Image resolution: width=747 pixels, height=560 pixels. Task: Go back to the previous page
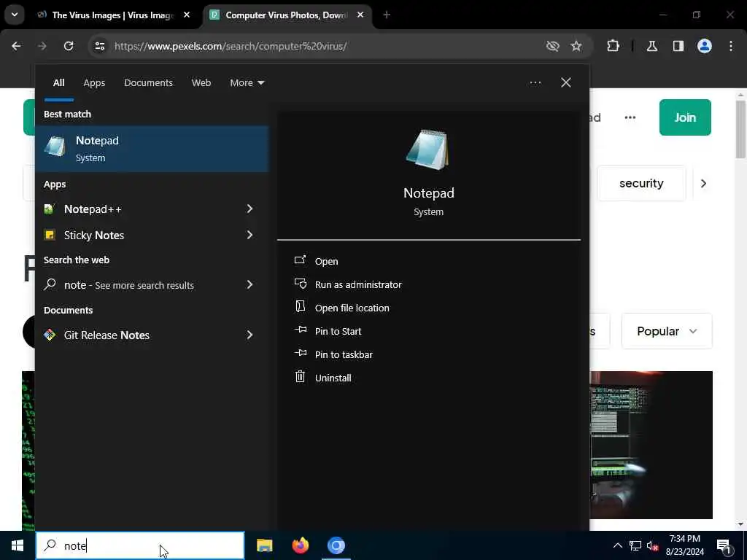click(16, 46)
